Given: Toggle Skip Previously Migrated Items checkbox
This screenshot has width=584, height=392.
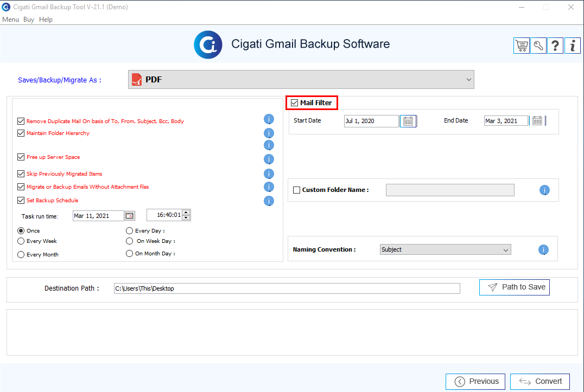Looking at the screenshot, I should pyautogui.click(x=21, y=173).
